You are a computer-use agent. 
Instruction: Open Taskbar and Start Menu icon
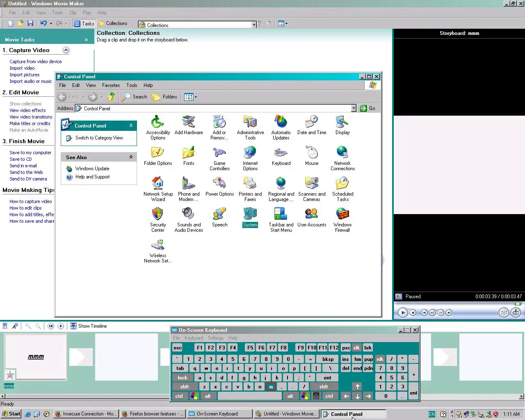click(281, 220)
